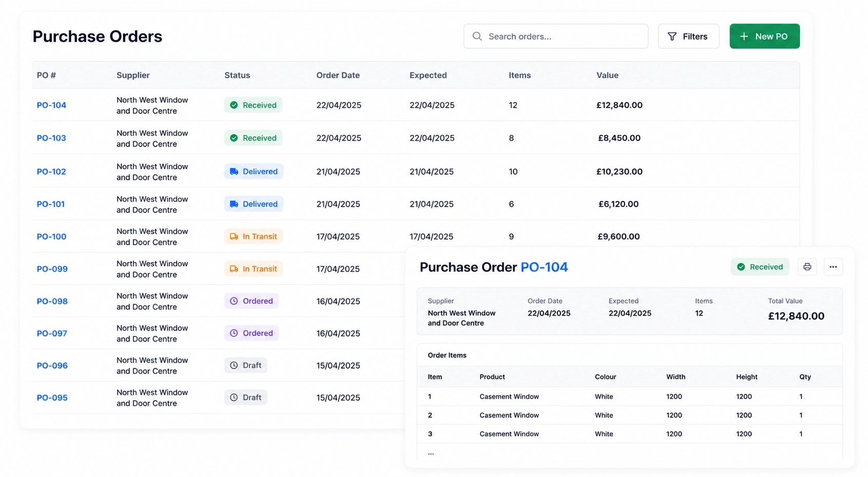Sort by the Status column header

[x=237, y=75]
